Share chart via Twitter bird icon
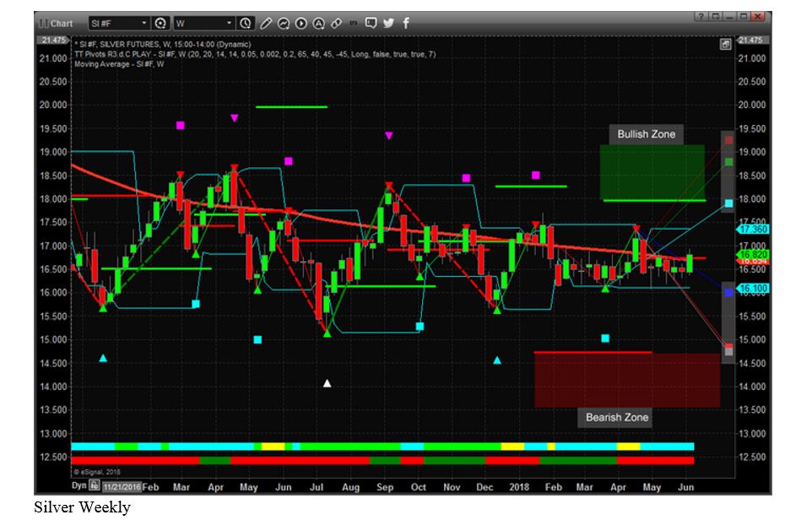The height and width of the screenshot is (531, 812). coord(388,24)
